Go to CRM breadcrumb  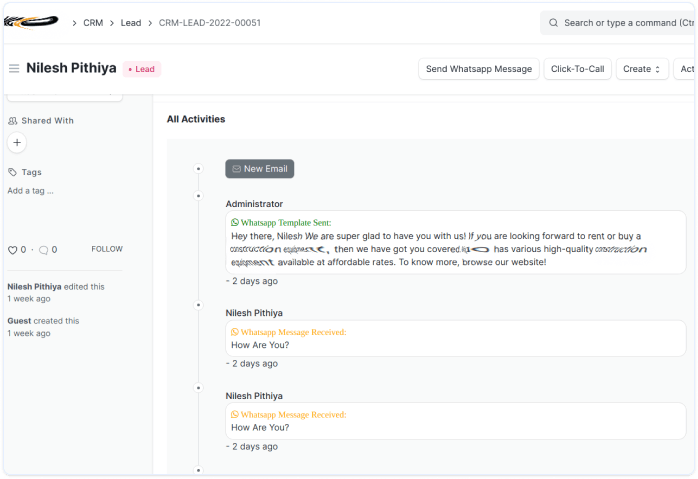[93, 23]
